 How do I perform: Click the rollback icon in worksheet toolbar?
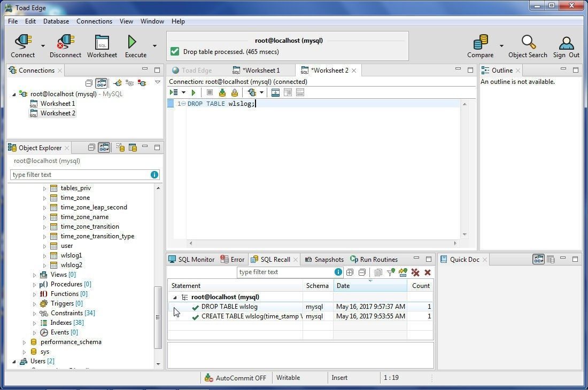point(235,92)
